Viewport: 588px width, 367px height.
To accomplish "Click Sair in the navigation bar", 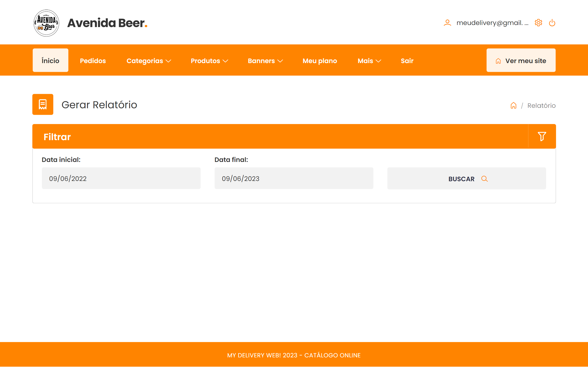I will click(x=407, y=61).
